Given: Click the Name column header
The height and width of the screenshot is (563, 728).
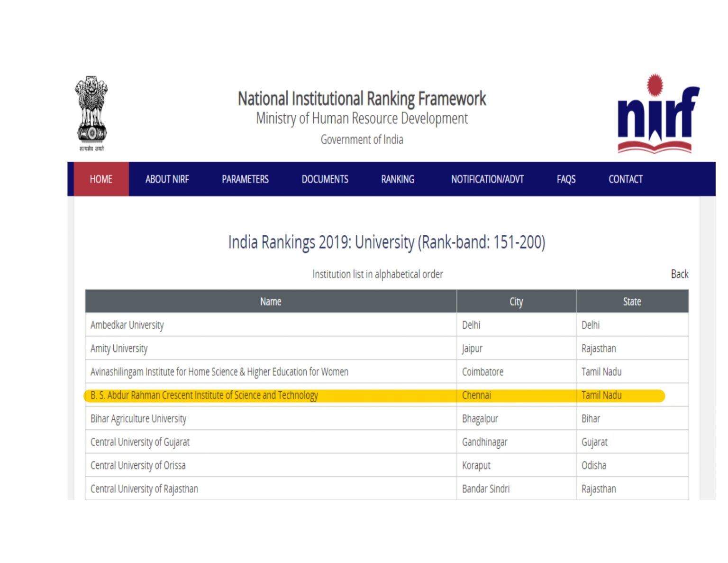Looking at the screenshot, I should coord(271,302).
